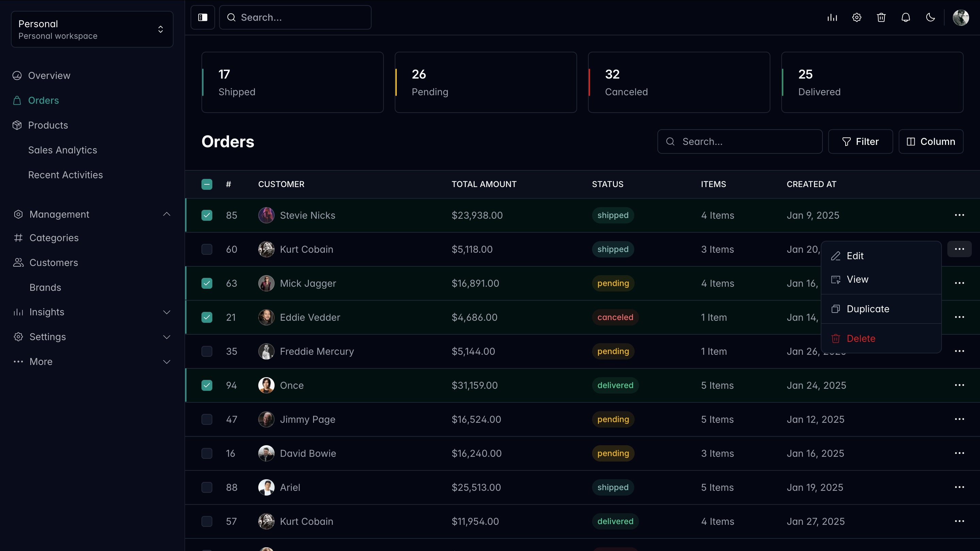Open the user profile avatar
The image size is (980, 551).
[x=961, y=17]
